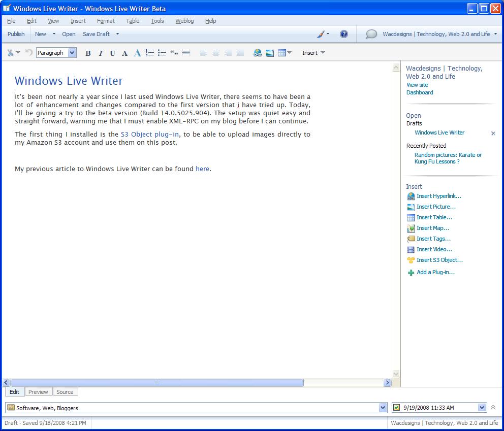
Task: Toggle Strikethrough formatting
Action: point(124,53)
